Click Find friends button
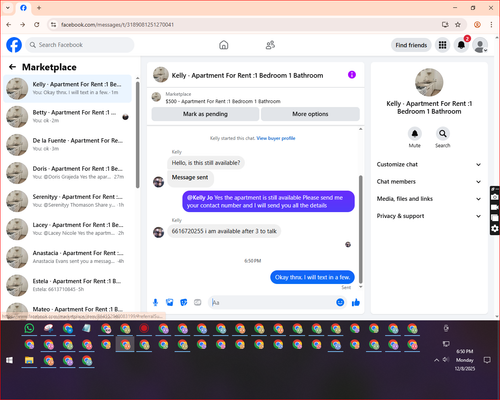 [411, 45]
